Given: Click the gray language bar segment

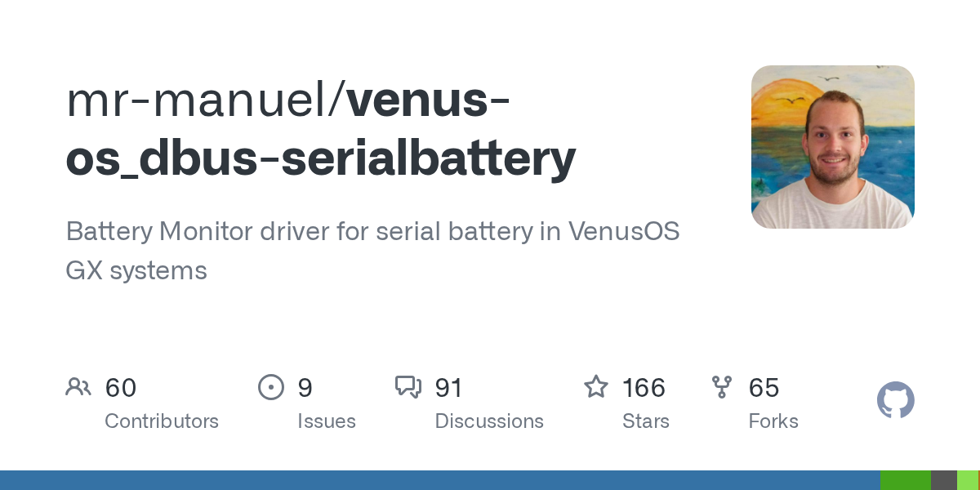Looking at the screenshot, I should [943, 480].
